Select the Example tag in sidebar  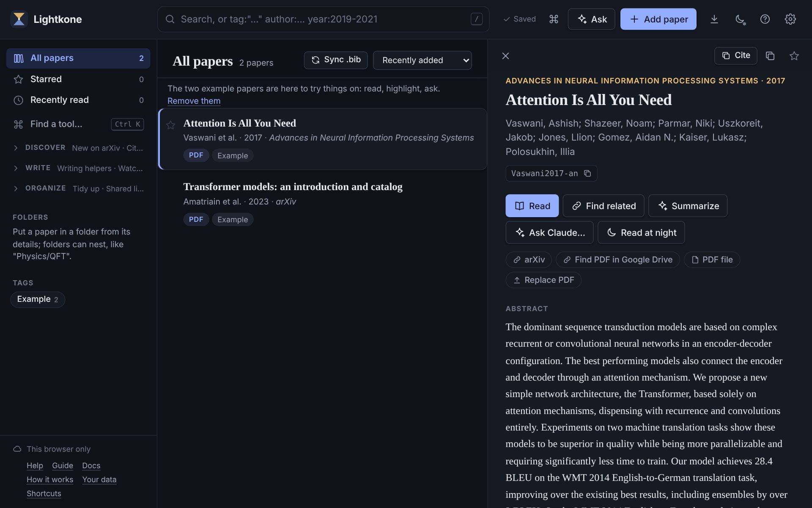click(x=38, y=299)
